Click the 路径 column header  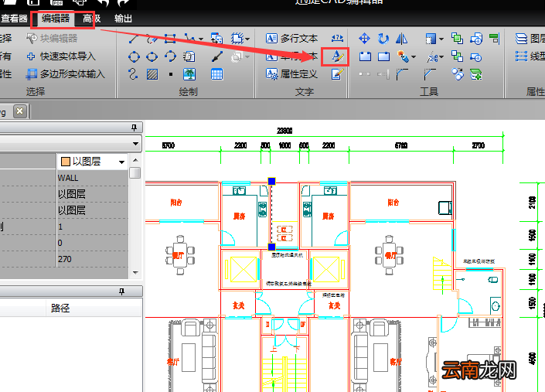coord(93,308)
